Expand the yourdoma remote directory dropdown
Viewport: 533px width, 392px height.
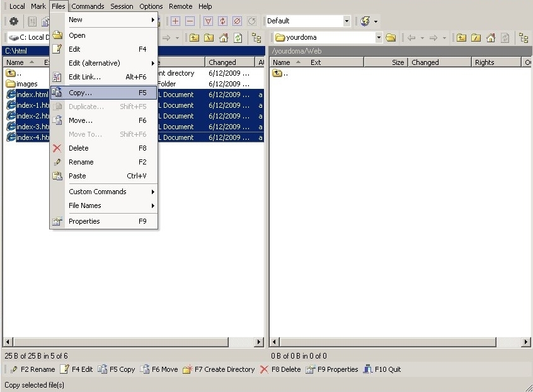point(379,38)
